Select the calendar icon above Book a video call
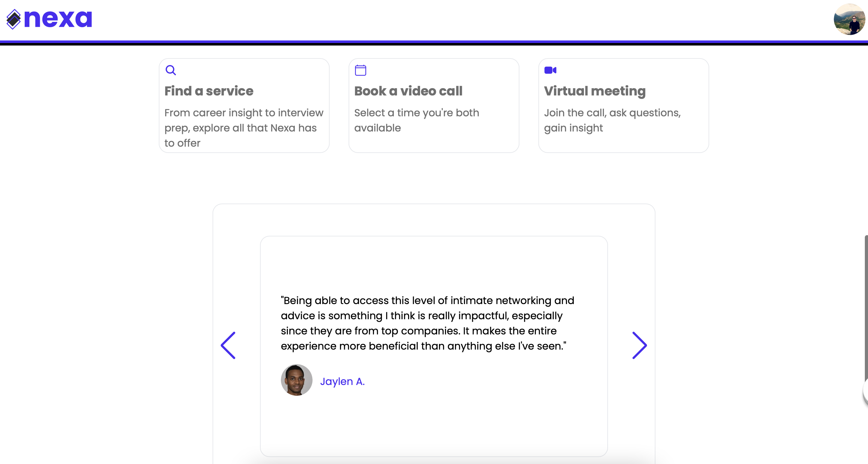 (361, 70)
